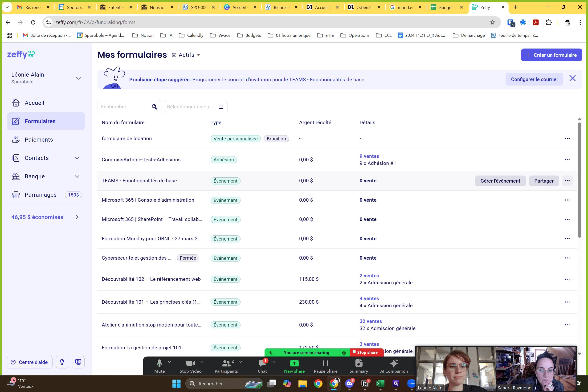Open the 4 ventes link
588x392 pixels.
click(x=369, y=298)
